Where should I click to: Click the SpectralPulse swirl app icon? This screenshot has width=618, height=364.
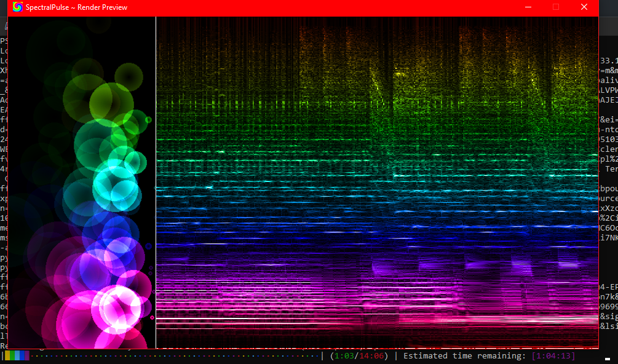coord(18,7)
